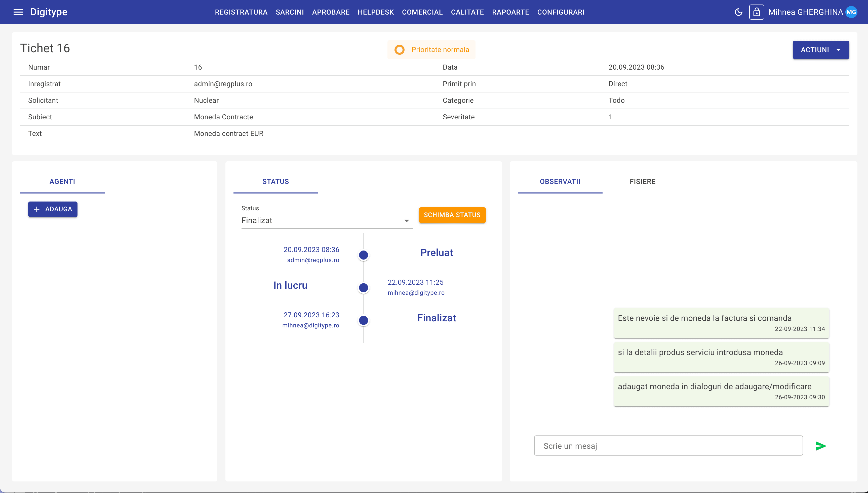Click the timeline dot next to Preluat
Image resolution: width=868 pixels, height=493 pixels.
pos(363,255)
